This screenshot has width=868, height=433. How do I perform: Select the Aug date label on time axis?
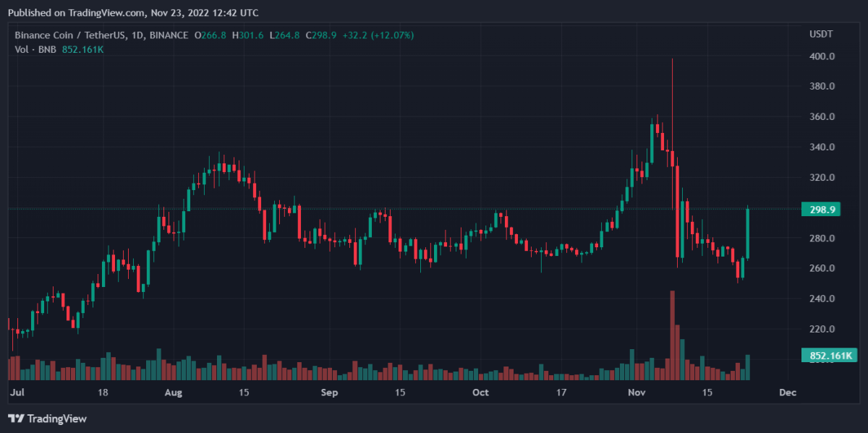click(173, 393)
